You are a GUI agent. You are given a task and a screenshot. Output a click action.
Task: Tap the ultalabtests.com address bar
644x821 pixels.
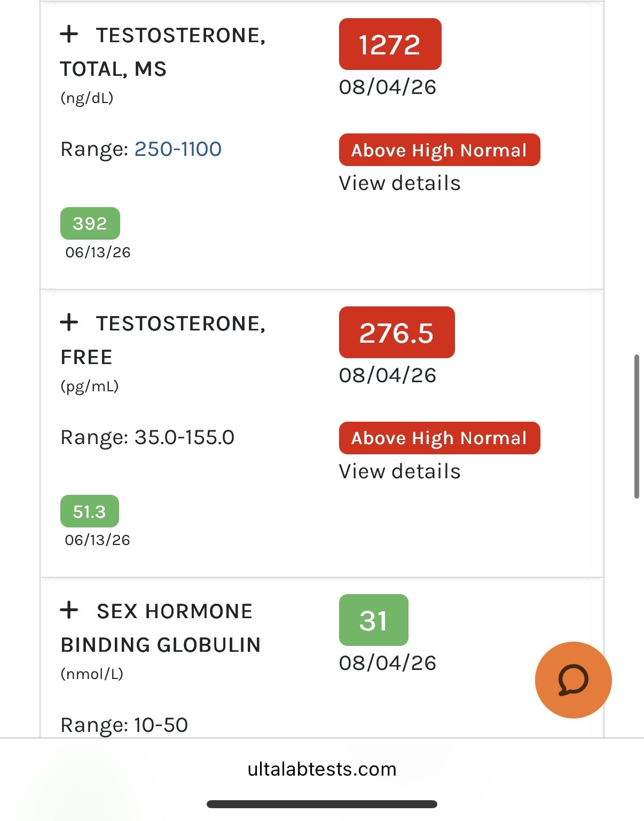(322, 769)
